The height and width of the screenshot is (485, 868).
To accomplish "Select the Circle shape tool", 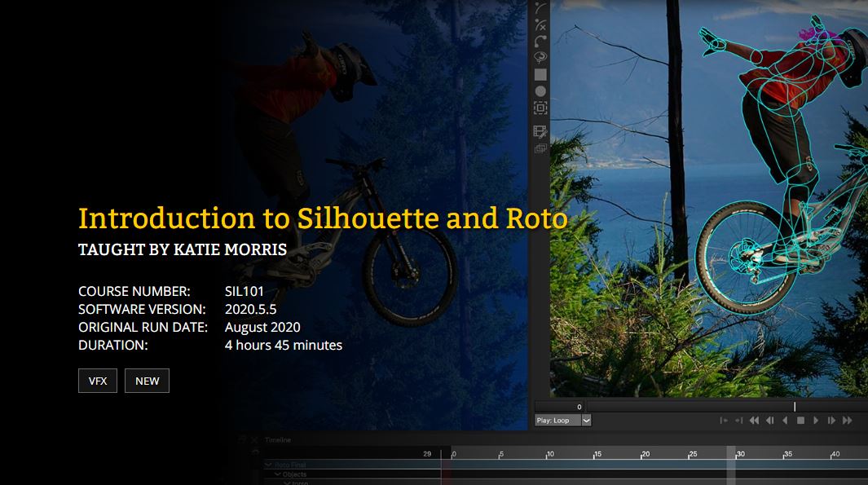I will pyautogui.click(x=540, y=91).
